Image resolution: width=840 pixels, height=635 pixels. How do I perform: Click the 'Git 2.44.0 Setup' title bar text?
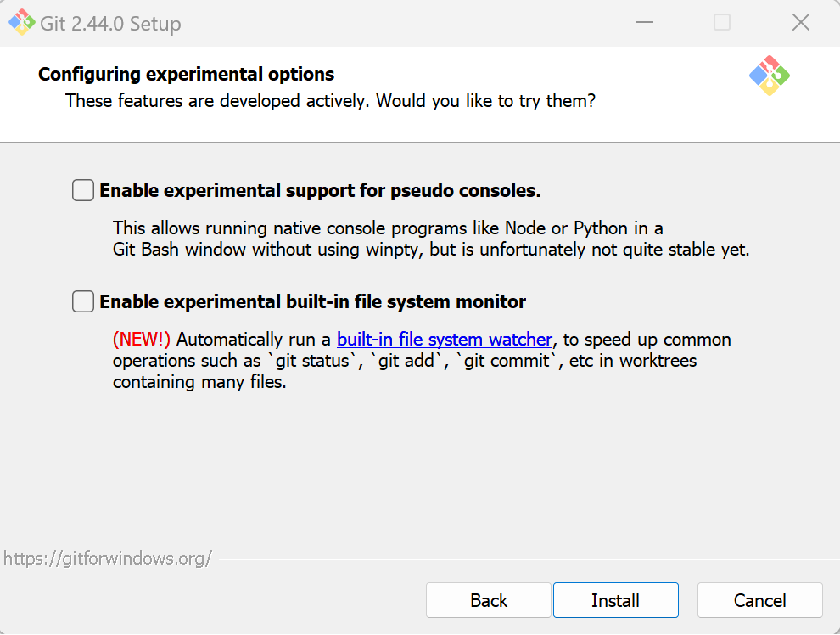[110, 24]
